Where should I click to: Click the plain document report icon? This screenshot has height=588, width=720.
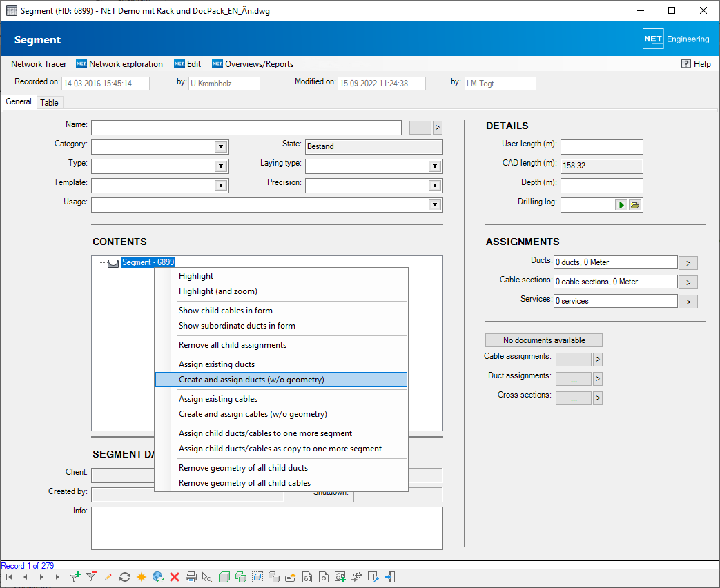[x=324, y=577]
